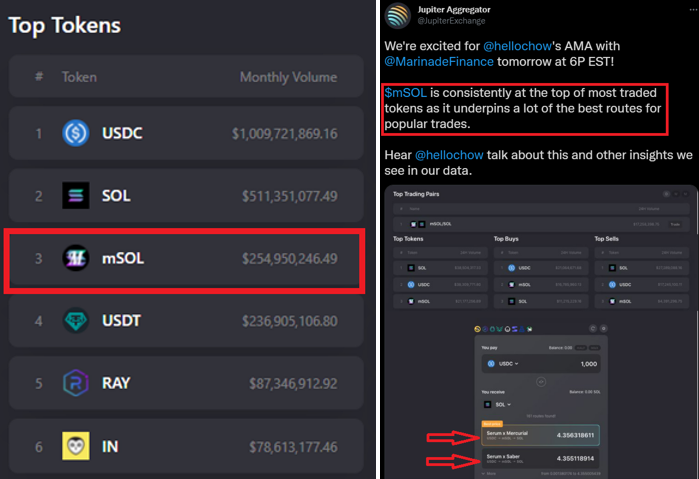This screenshot has height=479, width=699.
Task: Click the SOL volume $511,351,077.49
Action: [290, 196]
